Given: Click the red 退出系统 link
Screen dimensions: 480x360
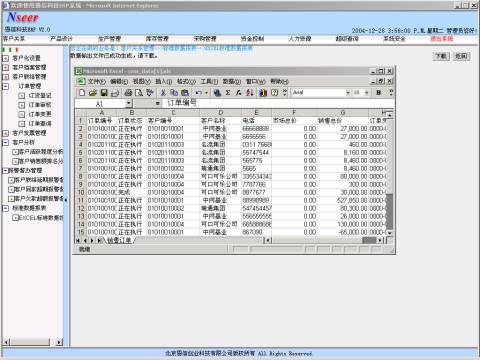Looking at the screenshot, I should 442,39.
